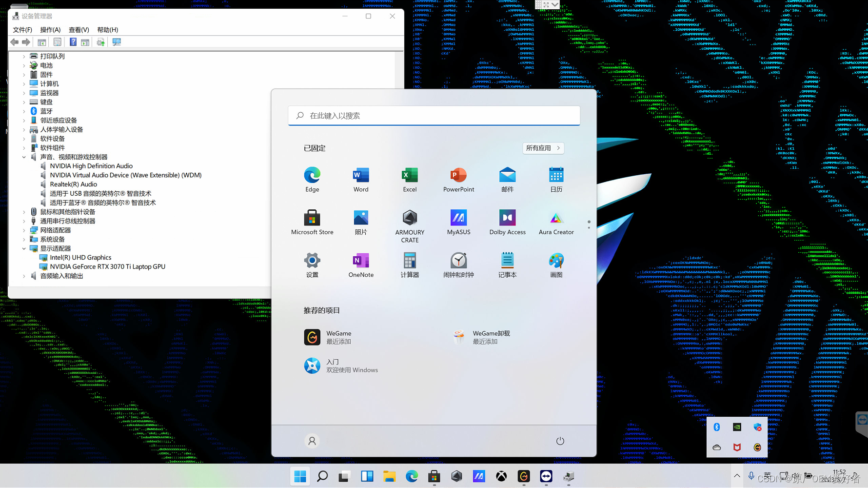Viewport: 868px width, 488px height.
Task: Launch the 画图 paint app
Action: point(556,265)
